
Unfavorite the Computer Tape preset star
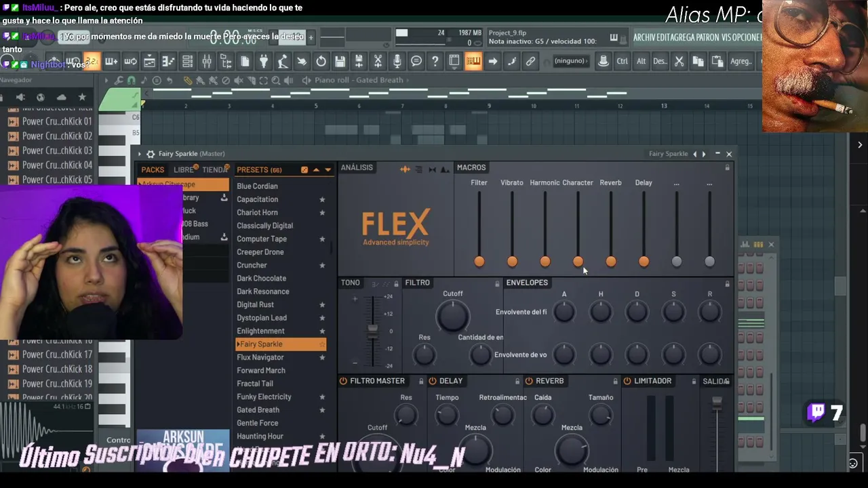click(x=322, y=239)
